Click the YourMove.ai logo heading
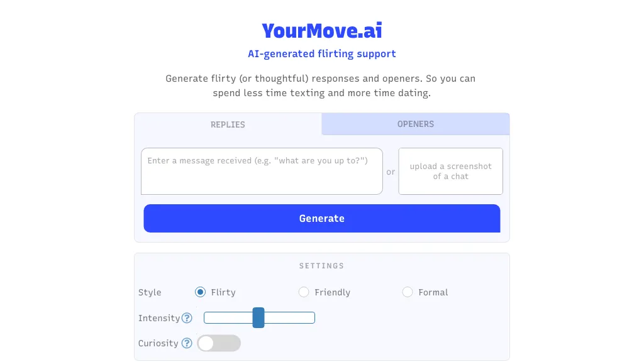The width and height of the screenshot is (644, 362). point(322,30)
